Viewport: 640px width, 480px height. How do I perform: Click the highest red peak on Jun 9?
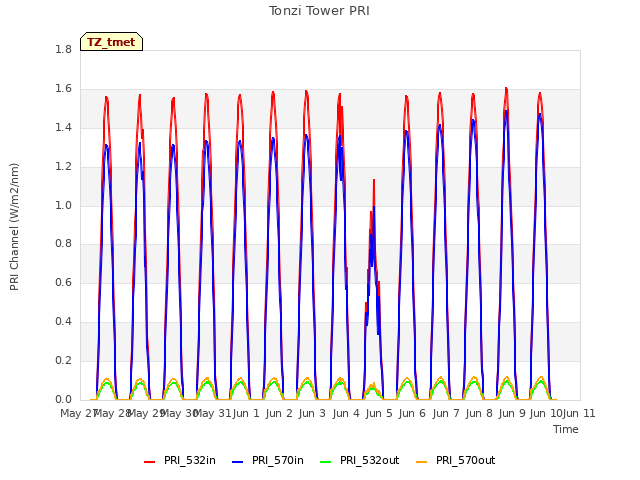(x=506, y=89)
